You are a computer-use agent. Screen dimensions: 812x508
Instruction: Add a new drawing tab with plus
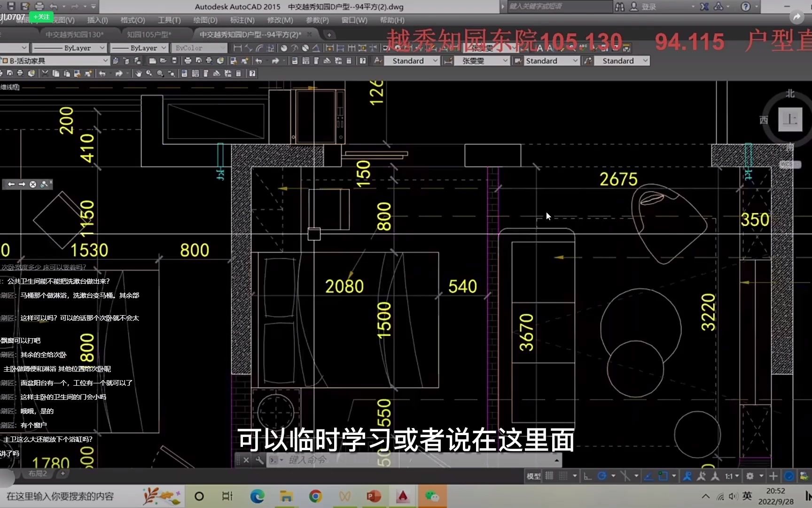[x=329, y=34]
